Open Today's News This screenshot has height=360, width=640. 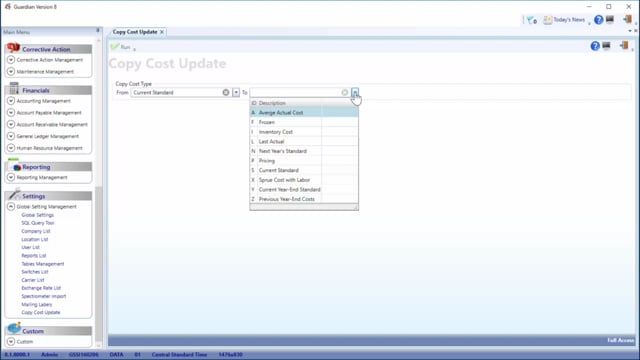tap(564, 20)
